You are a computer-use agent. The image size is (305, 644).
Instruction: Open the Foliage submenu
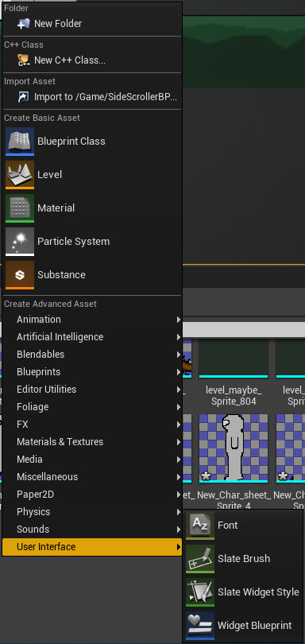pyautogui.click(x=92, y=407)
